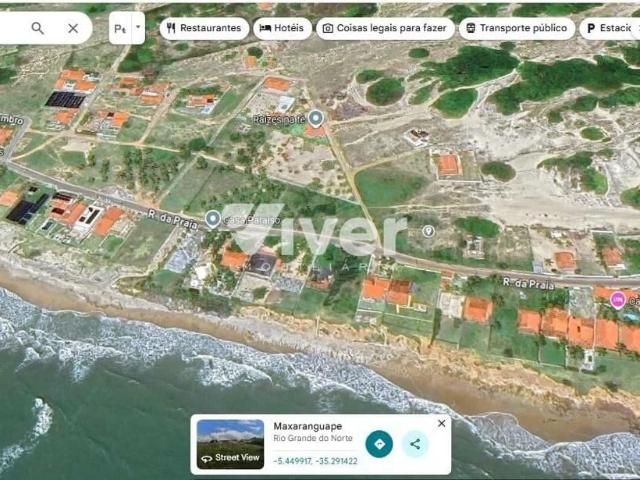Select the Estacionamento filter chip
The height and width of the screenshot is (480, 640).
tap(610, 28)
